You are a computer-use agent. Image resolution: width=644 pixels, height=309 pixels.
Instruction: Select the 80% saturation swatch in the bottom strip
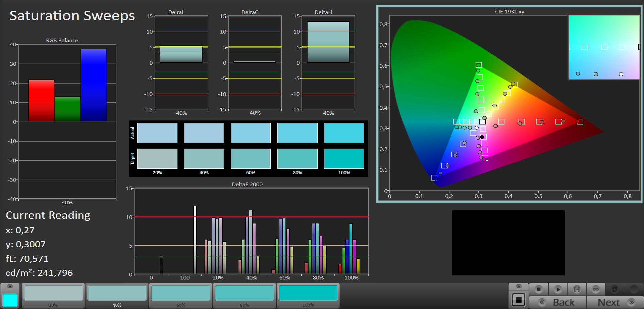click(245, 296)
